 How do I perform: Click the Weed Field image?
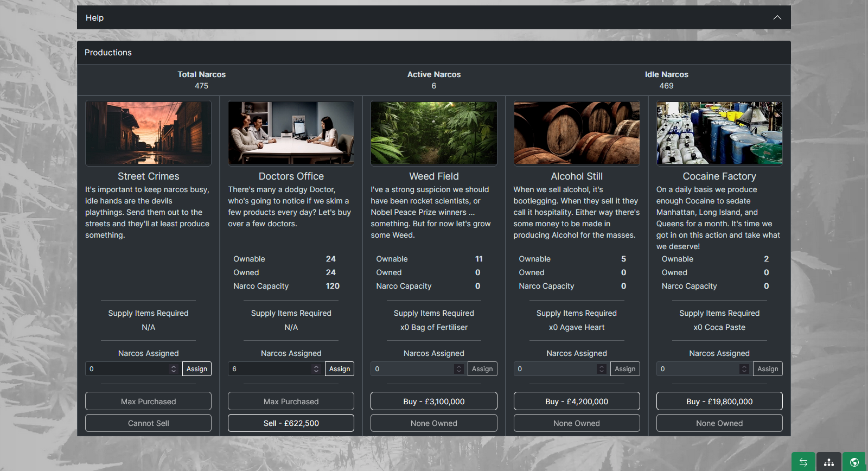(x=433, y=133)
